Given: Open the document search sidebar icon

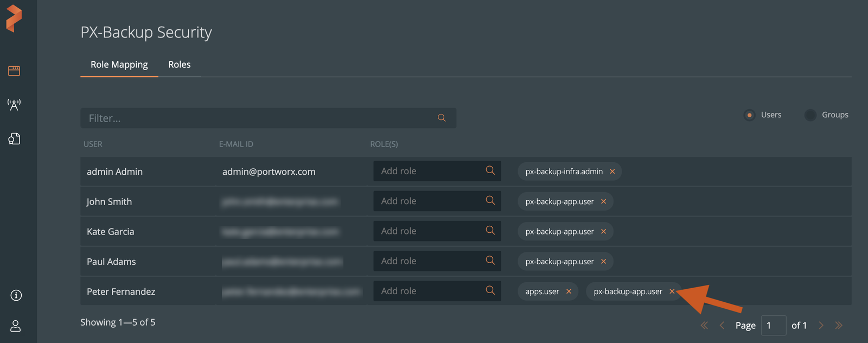Looking at the screenshot, I should pos(14,139).
